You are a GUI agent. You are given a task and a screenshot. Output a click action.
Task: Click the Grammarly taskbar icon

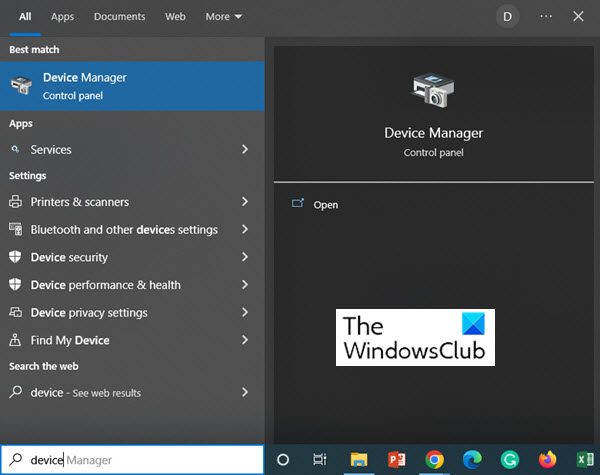[x=509, y=460]
